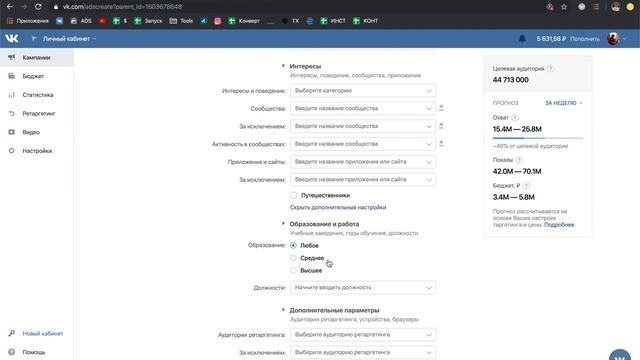640x360 pixels.
Task: Reload the page with refresh icon
Action: click(x=38, y=7)
